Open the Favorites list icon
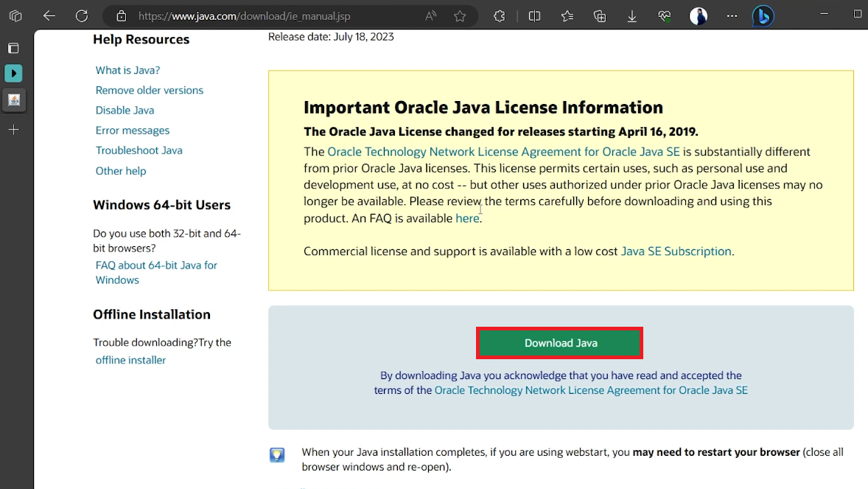The image size is (868, 489). point(567,16)
